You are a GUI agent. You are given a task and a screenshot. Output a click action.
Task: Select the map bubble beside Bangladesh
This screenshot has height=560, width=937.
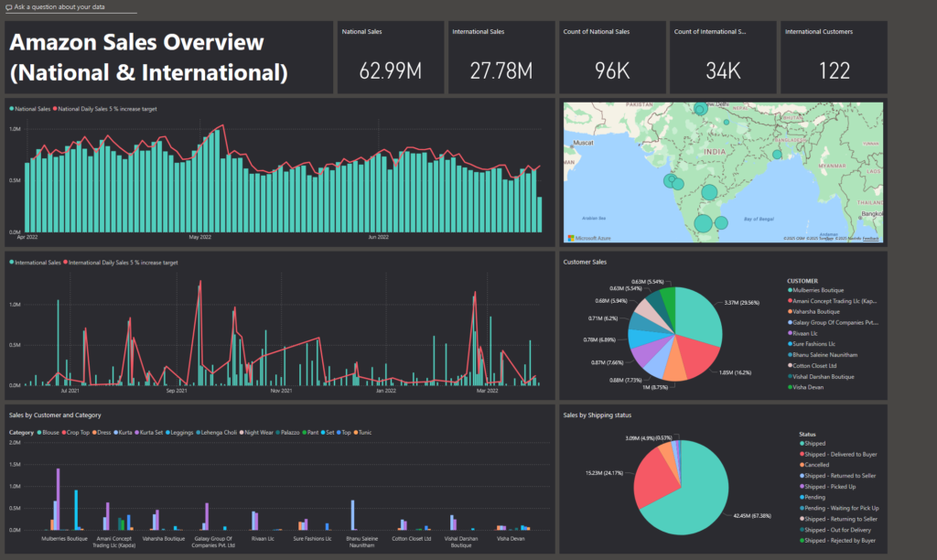(x=777, y=155)
